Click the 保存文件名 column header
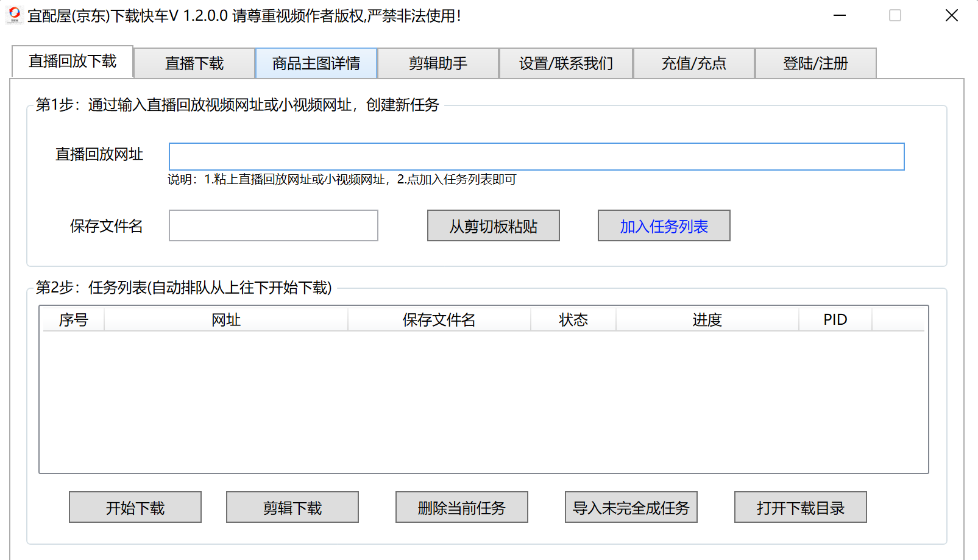This screenshot has height=560, width=978. click(439, 319)
